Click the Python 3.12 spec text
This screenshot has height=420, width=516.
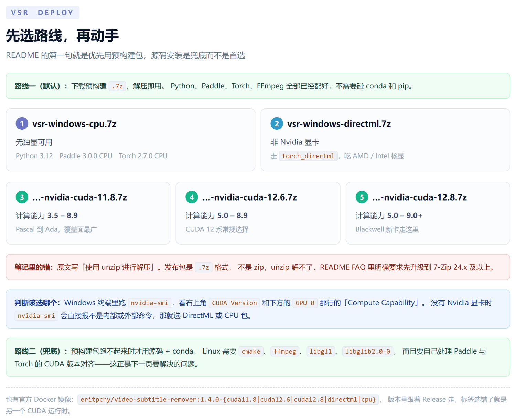[34, 156]
